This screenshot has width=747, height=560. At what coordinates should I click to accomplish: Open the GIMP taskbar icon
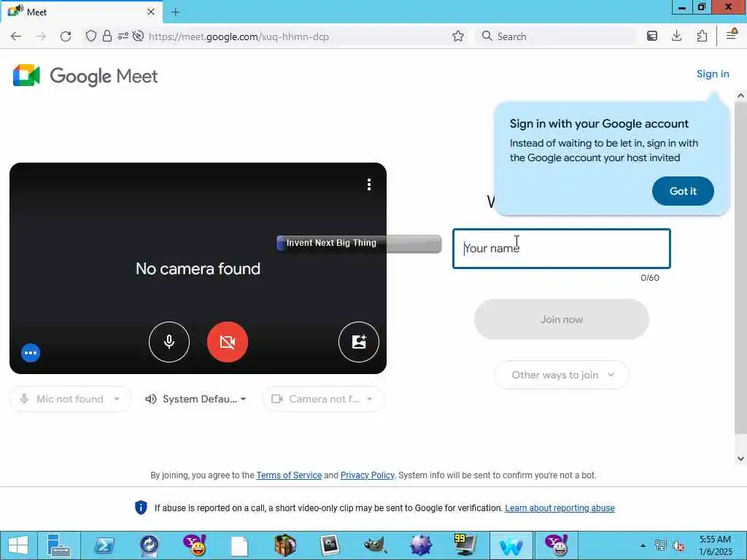(x=375, y=545)
